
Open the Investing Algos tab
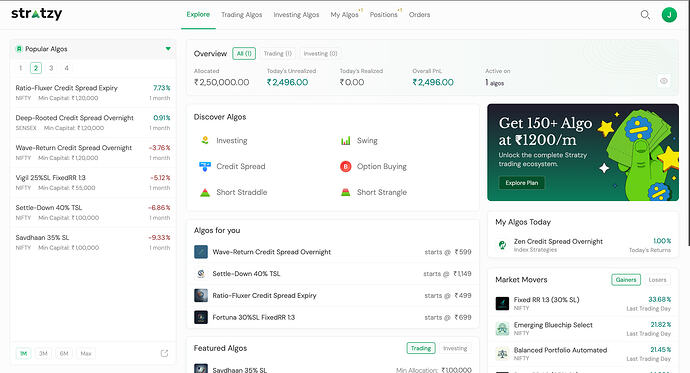click(x=296, y=15)
